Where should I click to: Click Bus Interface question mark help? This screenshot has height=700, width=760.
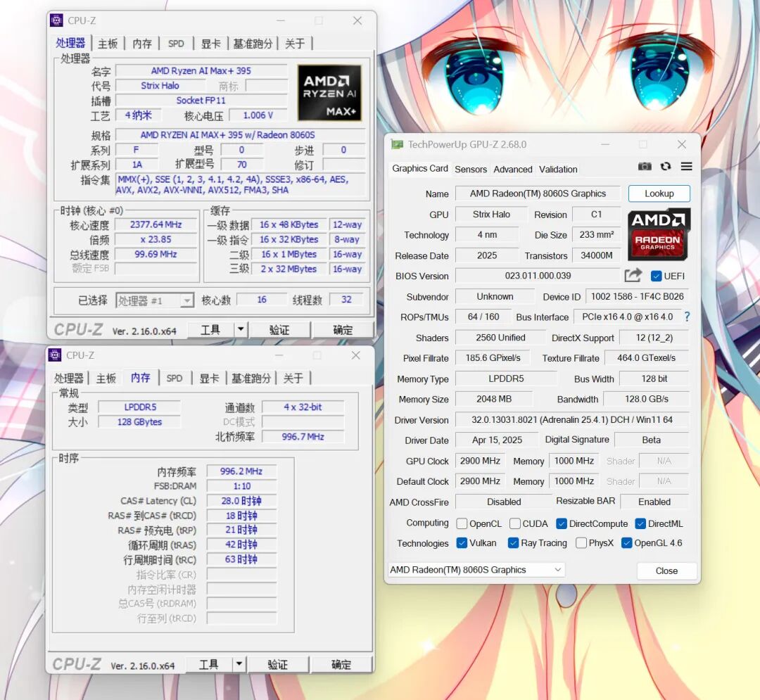click(x=687, y=317)
